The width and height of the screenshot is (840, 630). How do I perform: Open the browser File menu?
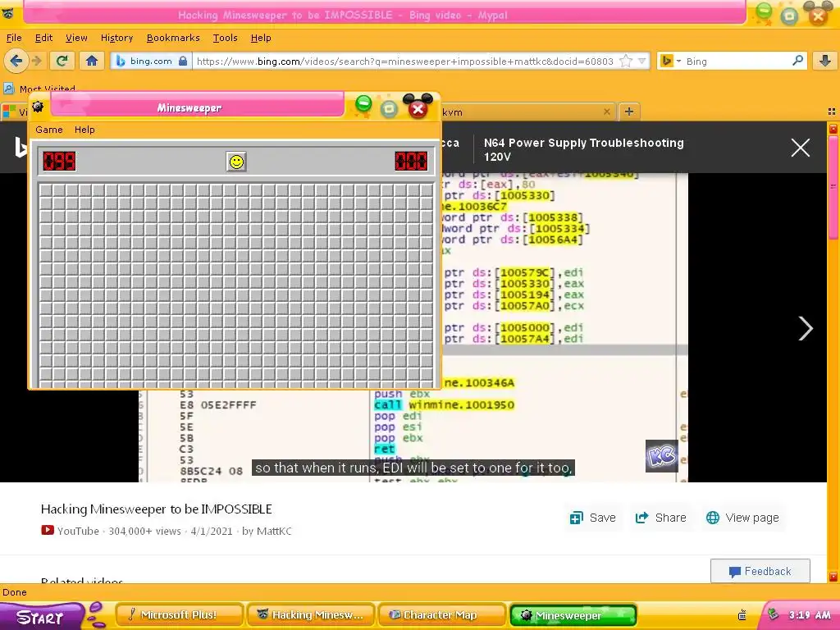tap(14, 38)
